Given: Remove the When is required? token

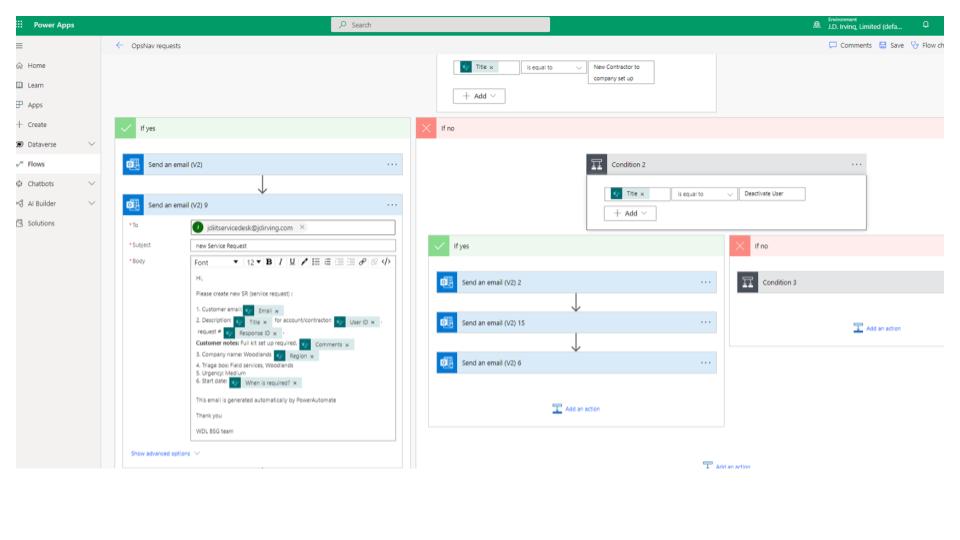Looking at the screenshot, I should click(x=295, y=383).
